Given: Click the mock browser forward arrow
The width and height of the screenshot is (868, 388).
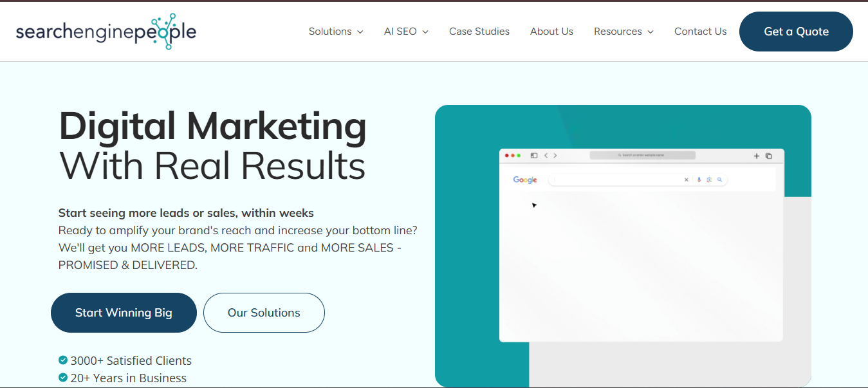Looking at the screenshot, I should (555, 156).
